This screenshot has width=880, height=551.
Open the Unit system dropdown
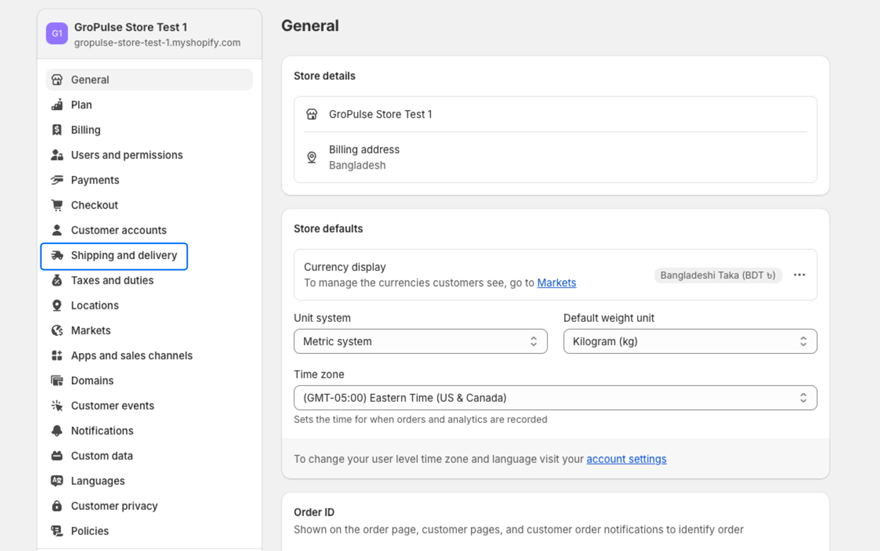point(420,342)
